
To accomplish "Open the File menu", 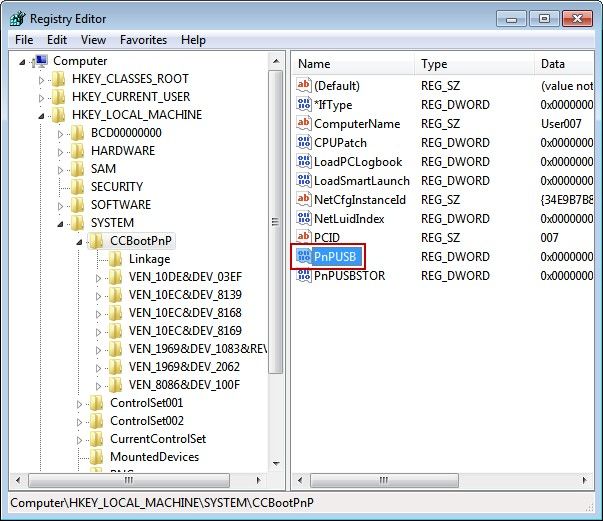I will pos(24,40).
